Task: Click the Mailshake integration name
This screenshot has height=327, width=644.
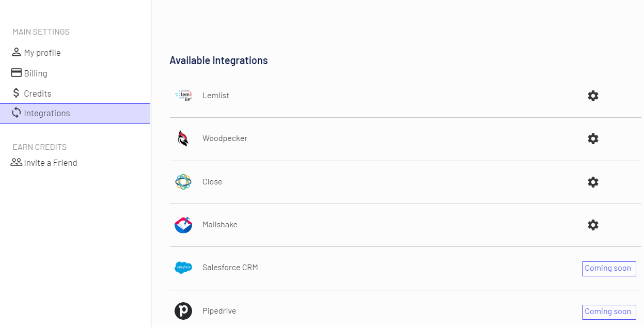Action: point(220,225)
